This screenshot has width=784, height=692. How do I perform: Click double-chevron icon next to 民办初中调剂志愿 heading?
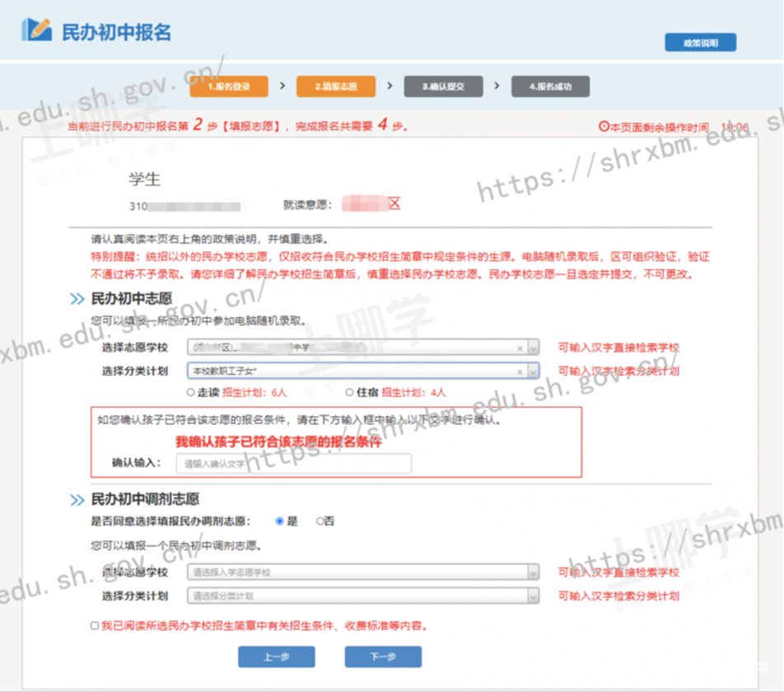pos(77,500)
